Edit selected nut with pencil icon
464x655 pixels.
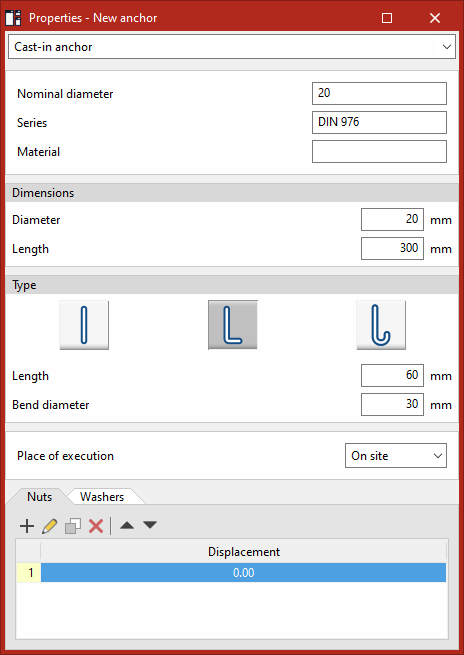50,526
